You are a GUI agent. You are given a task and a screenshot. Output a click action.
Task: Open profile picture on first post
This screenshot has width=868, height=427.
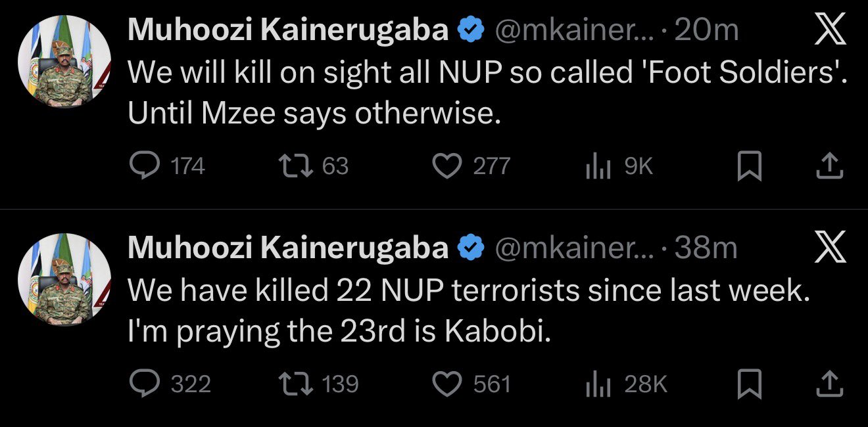coord(64,61)
